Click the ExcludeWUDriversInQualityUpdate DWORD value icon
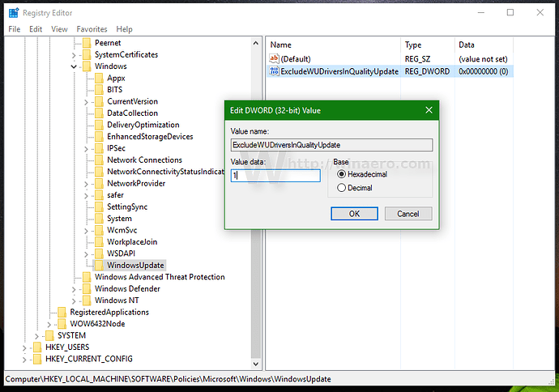Screen dimensions: 559x392 (x=274, y=72)
